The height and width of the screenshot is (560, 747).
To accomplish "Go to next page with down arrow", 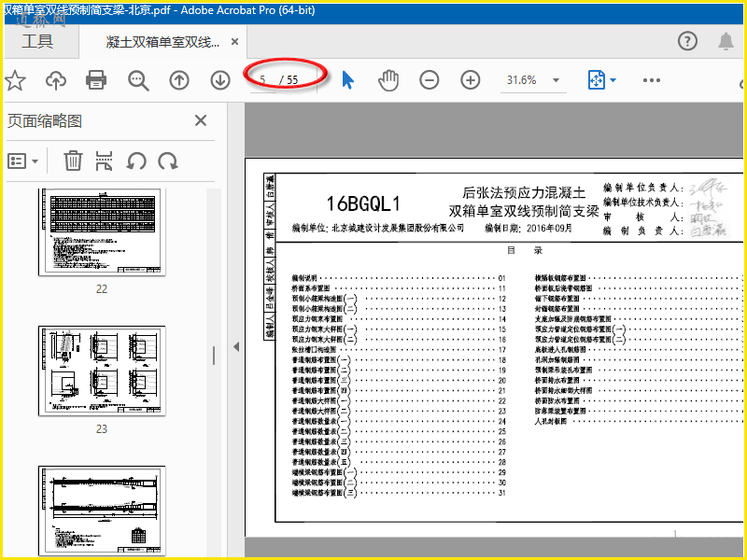I will click(220, 80).
